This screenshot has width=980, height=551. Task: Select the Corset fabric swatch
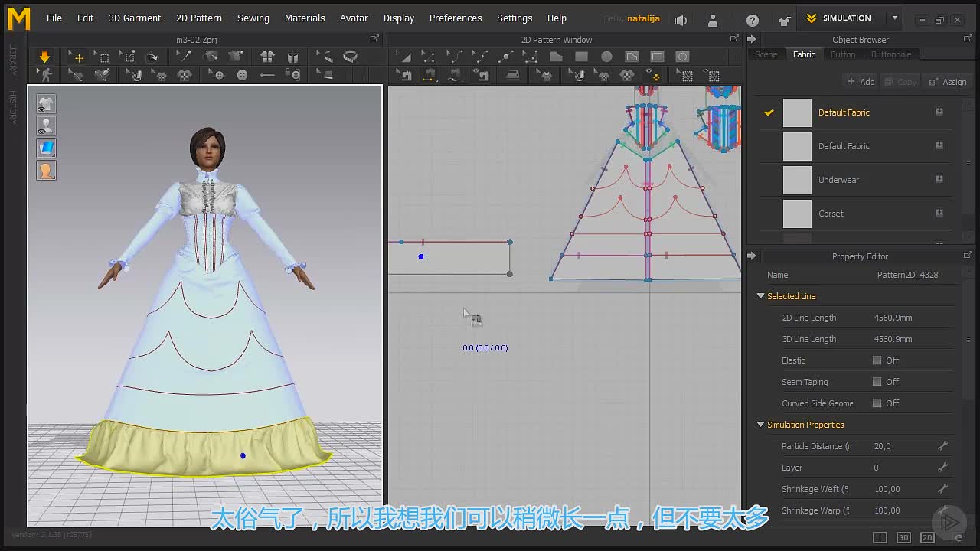[x=797, y=214]
